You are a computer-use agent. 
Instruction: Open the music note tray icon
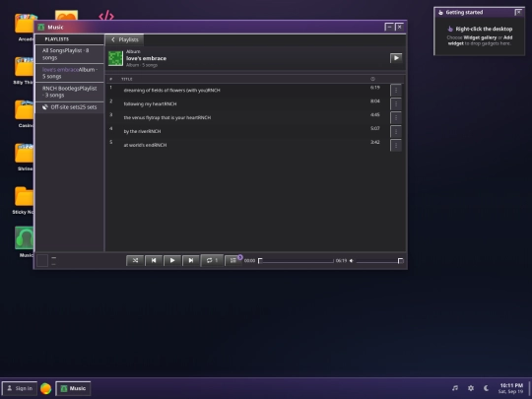[455, 388]
